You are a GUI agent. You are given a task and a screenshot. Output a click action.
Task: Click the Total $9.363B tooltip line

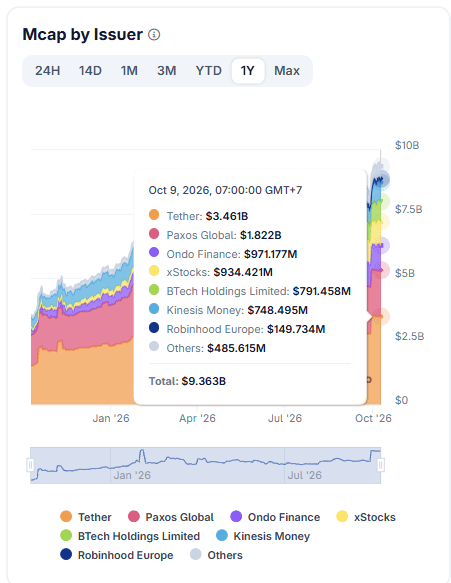(x=187, y=381)
